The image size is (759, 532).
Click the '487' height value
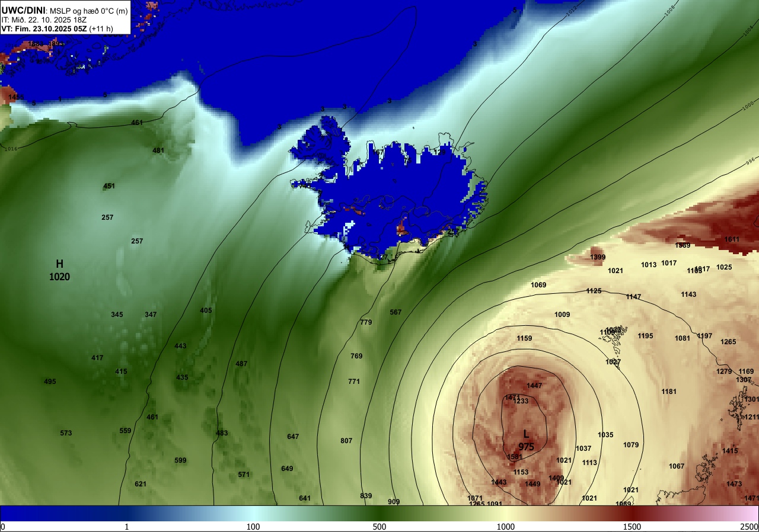[241, 364]
